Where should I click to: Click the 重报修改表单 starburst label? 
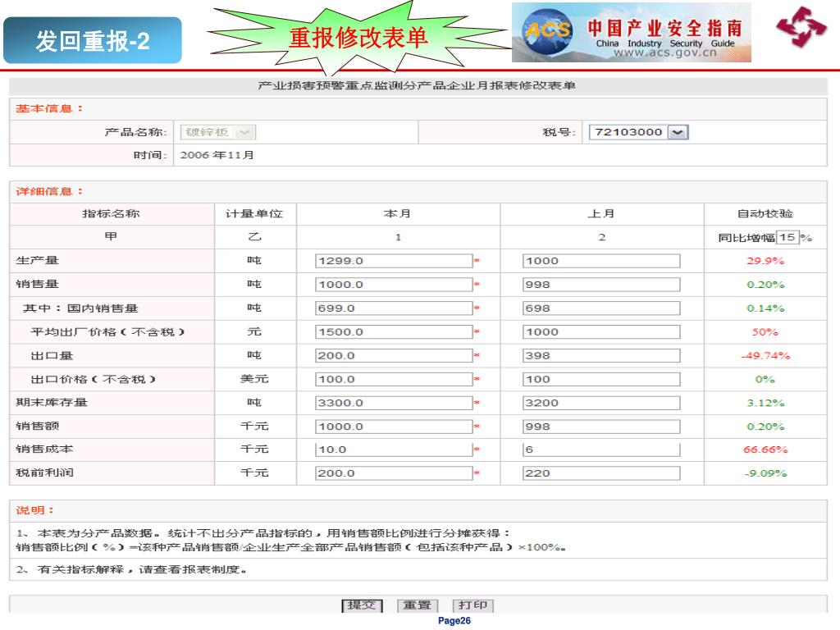(358, 38)
